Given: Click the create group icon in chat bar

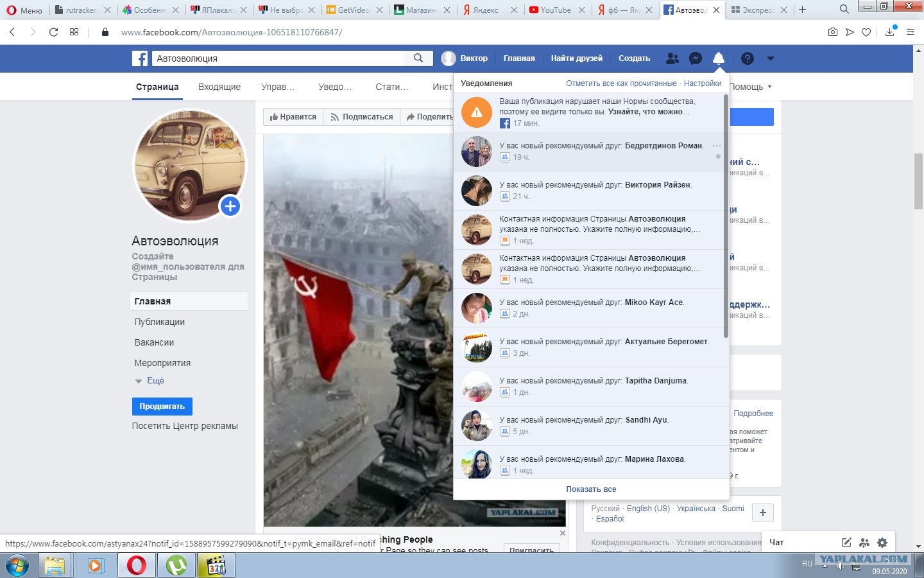Looking at the screenshot, I should point(864,543).
